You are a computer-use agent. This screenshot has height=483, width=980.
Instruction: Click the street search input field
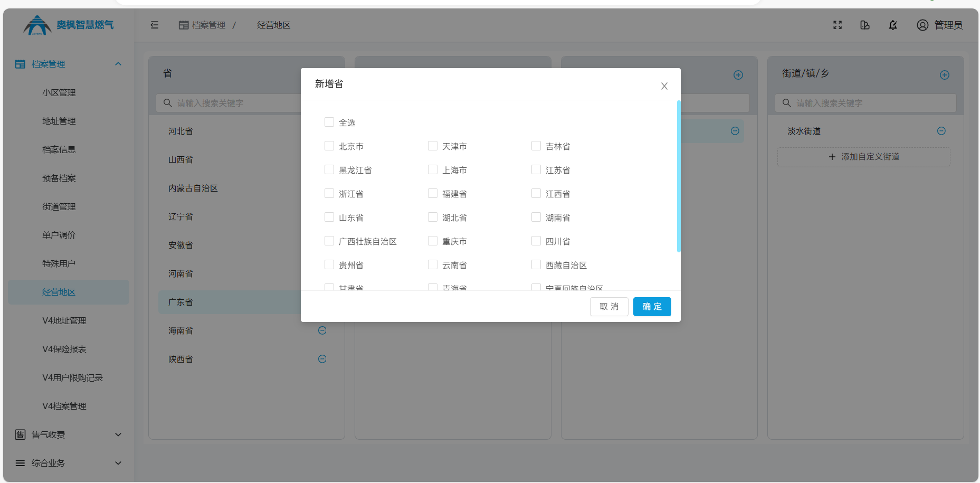coord(865,103)
